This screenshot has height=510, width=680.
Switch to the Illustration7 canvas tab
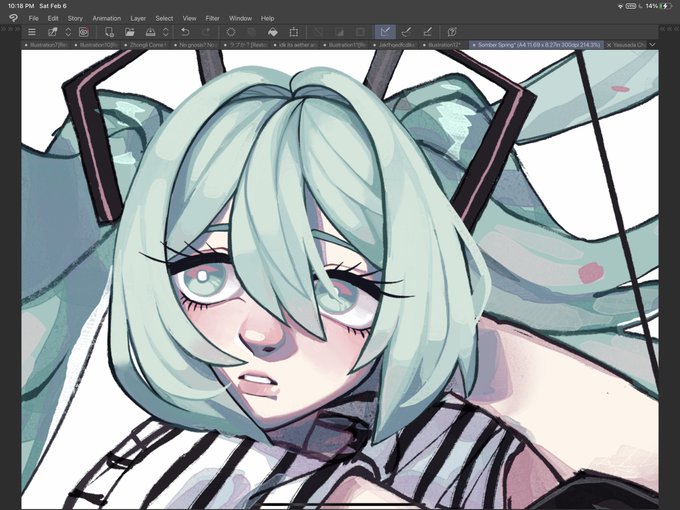coord(46,45)
